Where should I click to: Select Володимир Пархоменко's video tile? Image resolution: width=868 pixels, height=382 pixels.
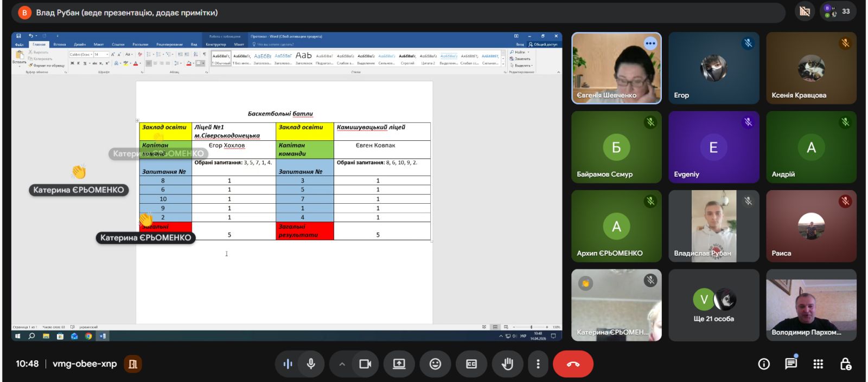pyautogui.click(x=811, y=305)
